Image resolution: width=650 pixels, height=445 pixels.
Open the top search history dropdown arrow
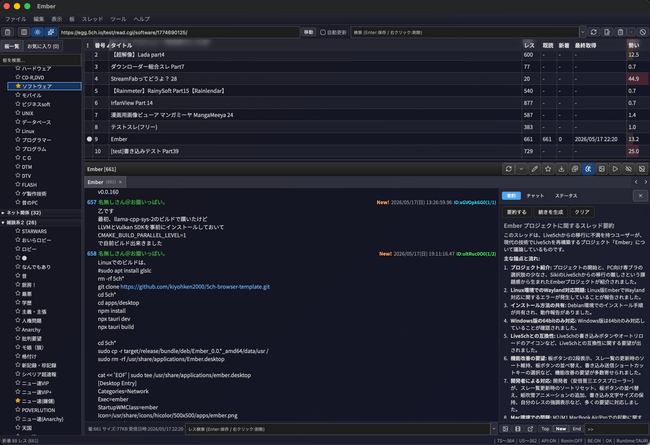point(582,32)
